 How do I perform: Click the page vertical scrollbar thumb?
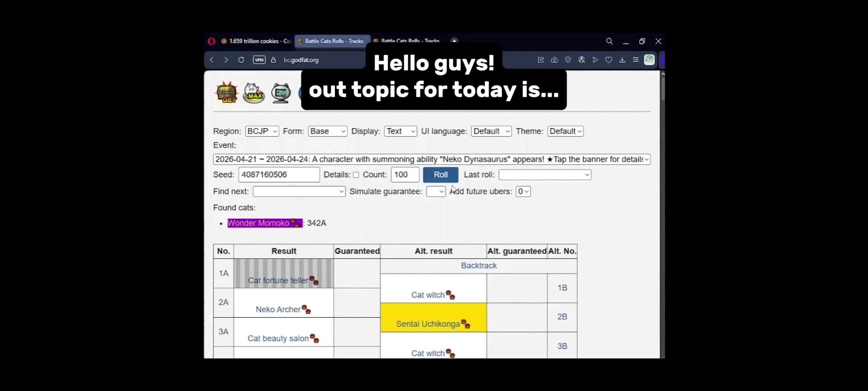point(663,88)
